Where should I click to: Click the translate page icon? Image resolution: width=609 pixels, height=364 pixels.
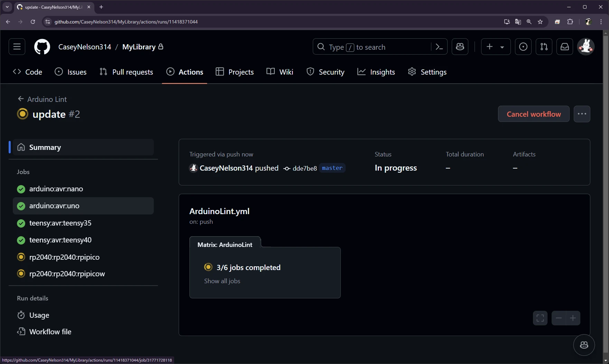518,22
